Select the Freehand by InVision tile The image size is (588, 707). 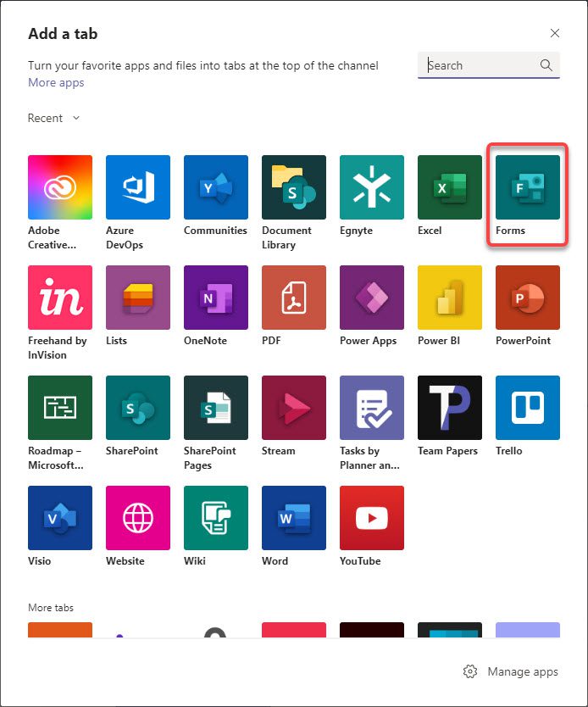tap(59, 298)
